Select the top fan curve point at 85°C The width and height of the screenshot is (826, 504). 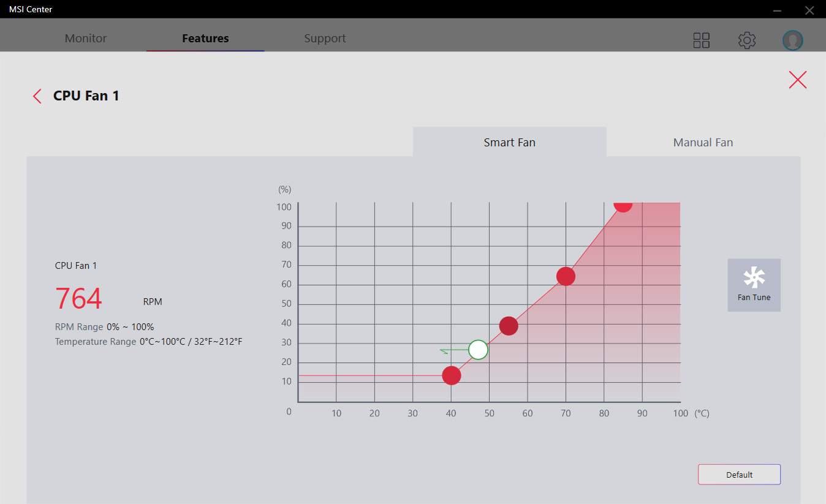623,205
